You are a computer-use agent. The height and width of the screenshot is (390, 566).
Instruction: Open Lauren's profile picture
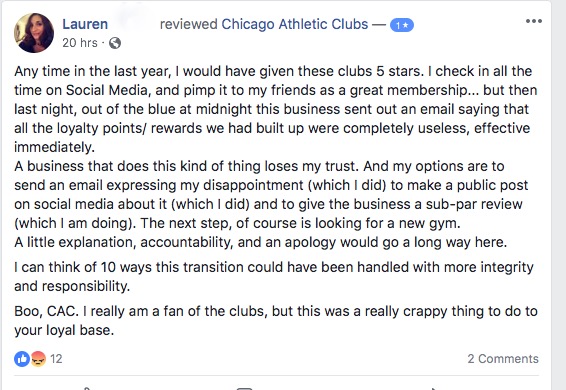34,33
